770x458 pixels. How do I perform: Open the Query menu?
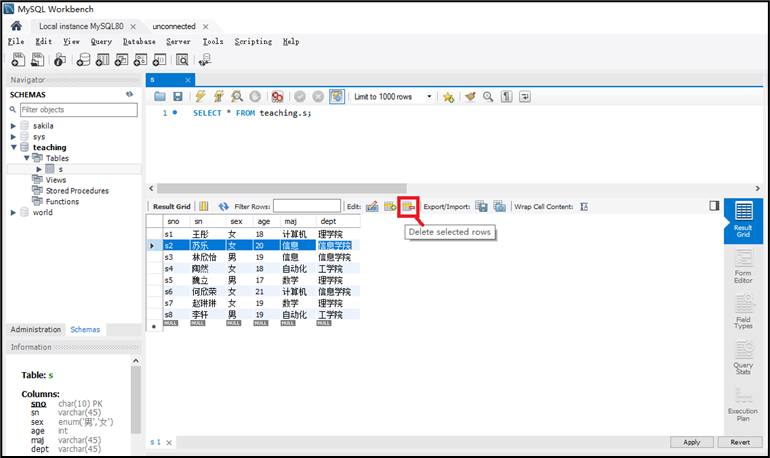[x=101, y=41]
